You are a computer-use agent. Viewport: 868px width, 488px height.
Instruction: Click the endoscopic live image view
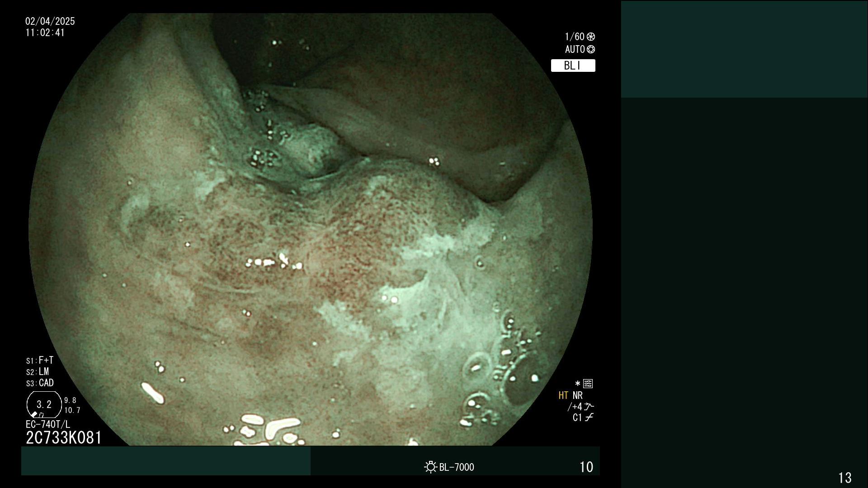[311, 230]
